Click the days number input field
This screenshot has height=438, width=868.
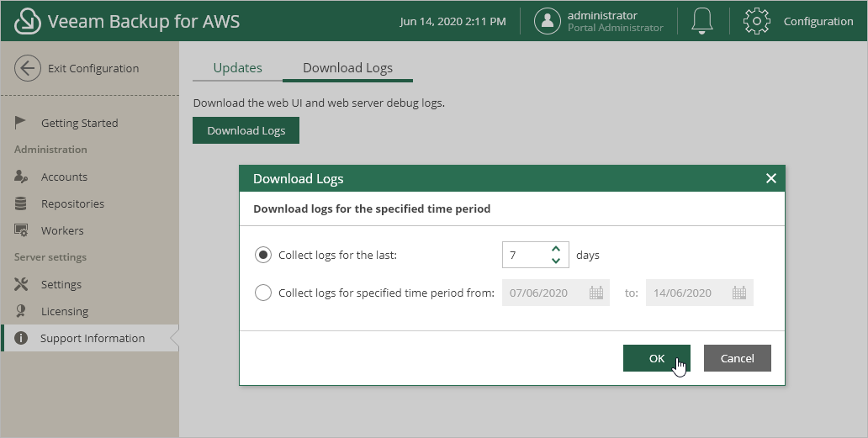(535, 255)
